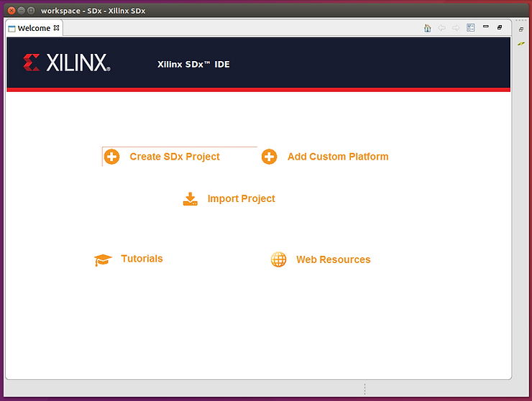
Task: Click the plus icon beside Create SDx Project
Action: coord(112,157)
